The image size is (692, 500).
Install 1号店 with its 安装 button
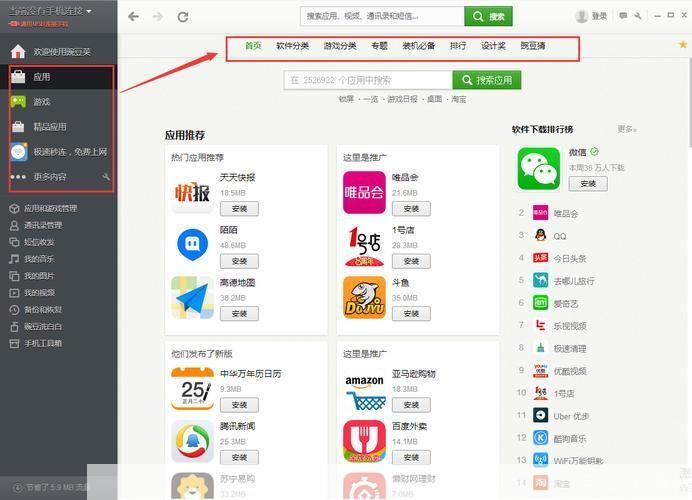tap(411, 261)
